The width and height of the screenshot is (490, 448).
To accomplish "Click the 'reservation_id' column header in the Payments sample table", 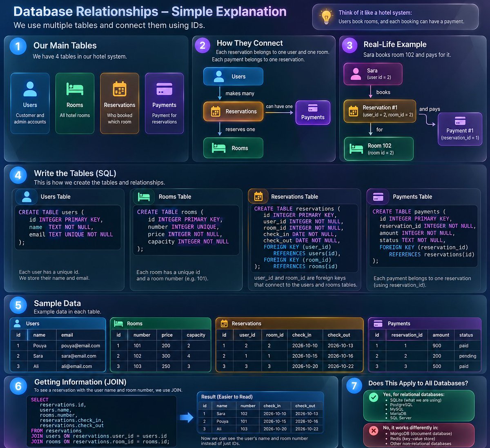I will tap(407, 335).
